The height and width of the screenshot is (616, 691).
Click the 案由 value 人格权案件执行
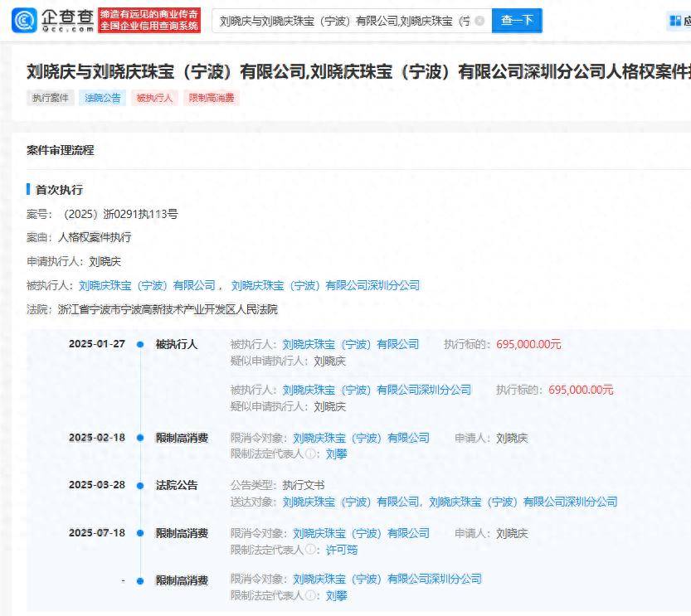95,237
